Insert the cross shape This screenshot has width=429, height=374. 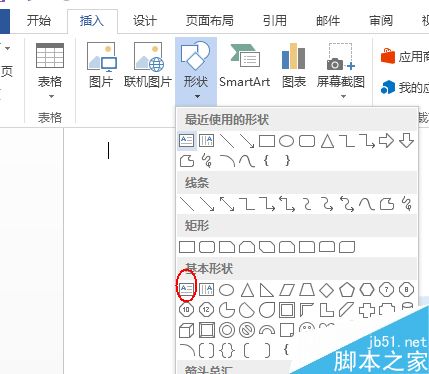pyautogui.click(x=367, y=310)
